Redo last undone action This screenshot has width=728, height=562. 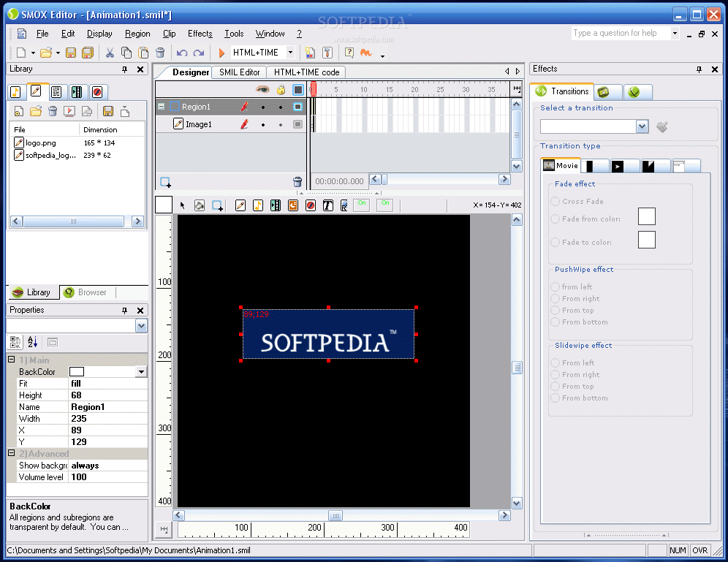coord(199,53)
